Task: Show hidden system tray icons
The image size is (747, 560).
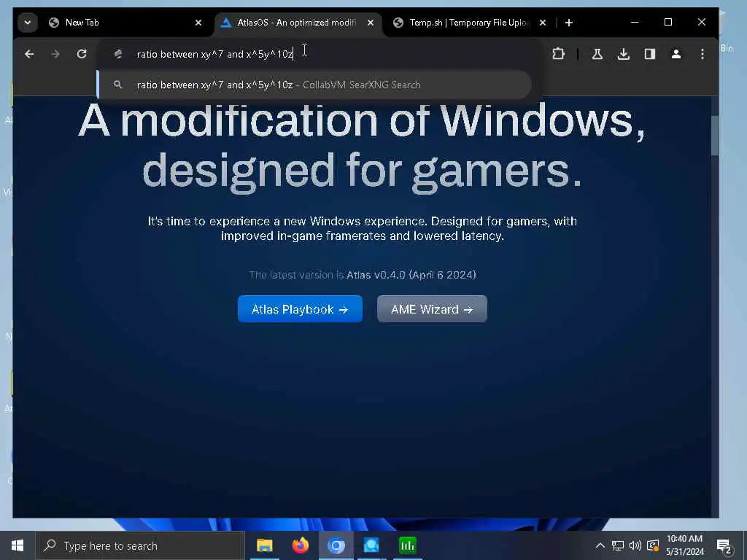Action: 600,545
